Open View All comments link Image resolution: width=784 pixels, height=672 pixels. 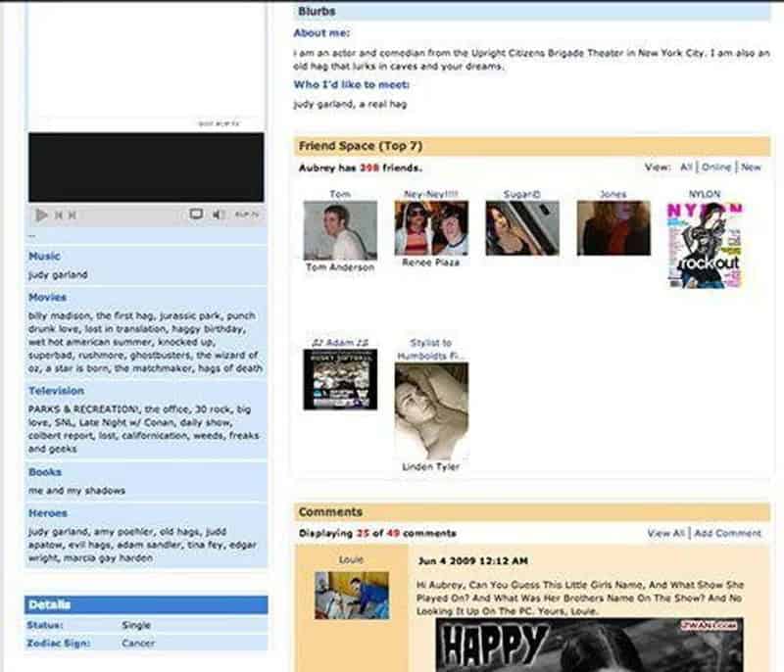(666, 533)
